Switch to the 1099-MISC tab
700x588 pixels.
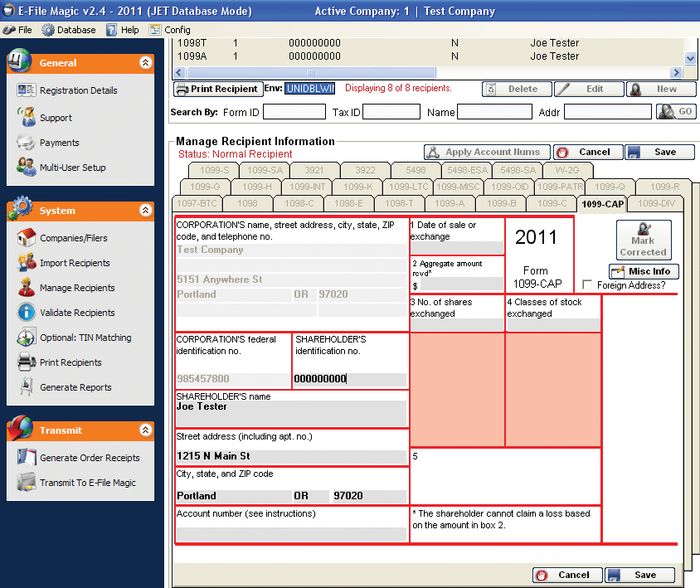pos(457,187)
